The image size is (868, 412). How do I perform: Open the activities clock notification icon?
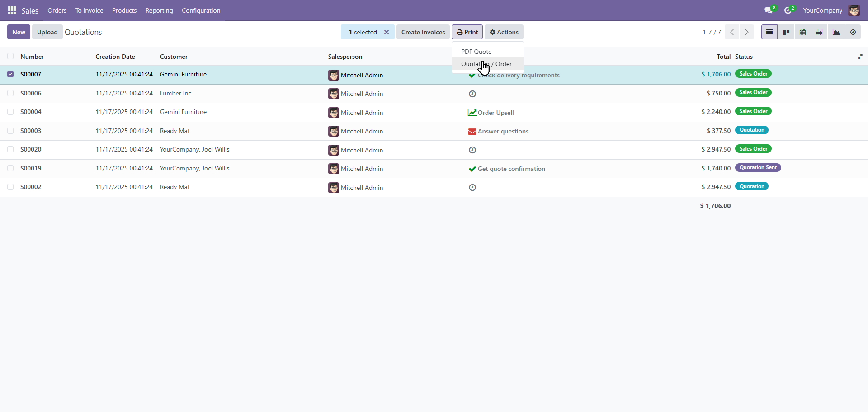coord(788,10)
